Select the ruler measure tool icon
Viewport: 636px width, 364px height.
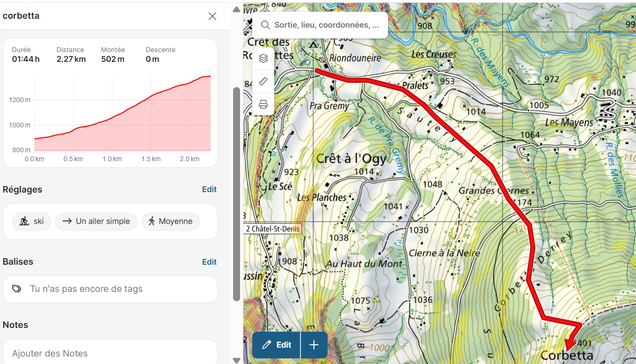(x=263, y=81)
